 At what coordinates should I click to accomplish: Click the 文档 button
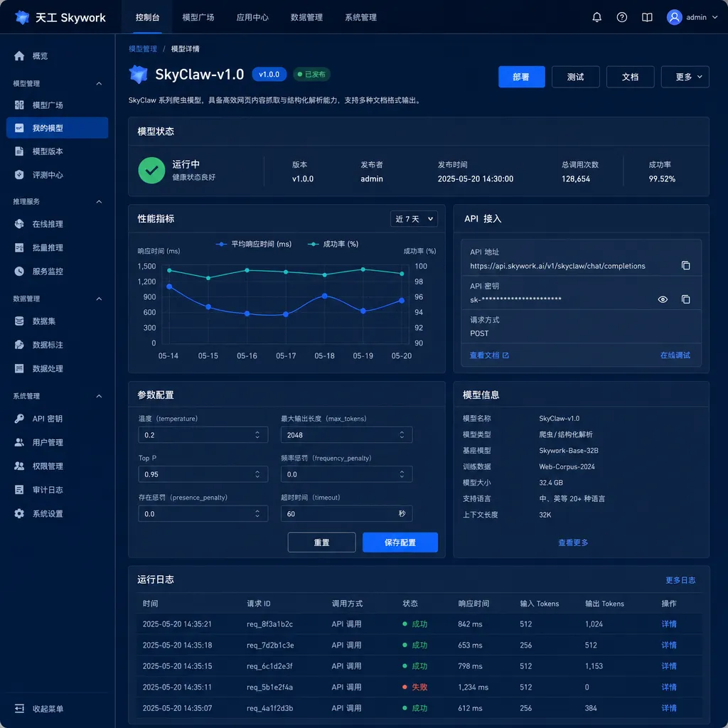pyautogui.click(x=630, y=77)
